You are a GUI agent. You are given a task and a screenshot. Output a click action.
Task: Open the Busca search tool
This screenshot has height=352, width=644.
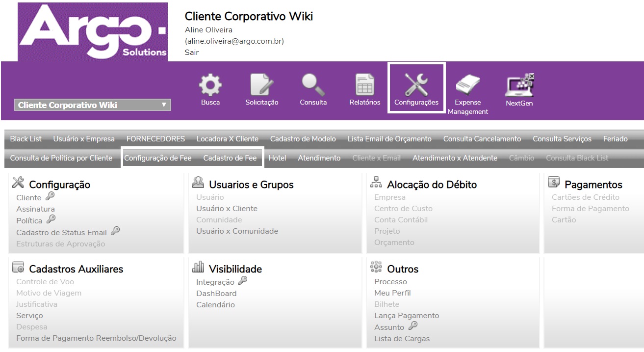tap(210, 88)
